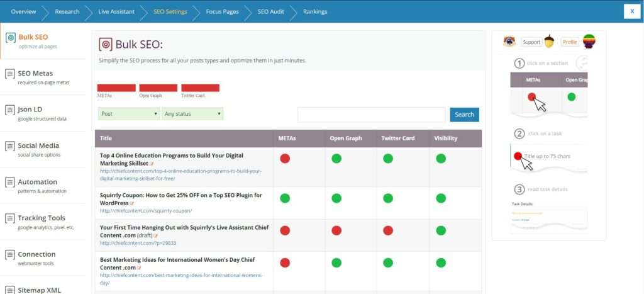Open the Bulk SEO sidebar icon
The image size is (644, 294).
(x=11, y=38)
